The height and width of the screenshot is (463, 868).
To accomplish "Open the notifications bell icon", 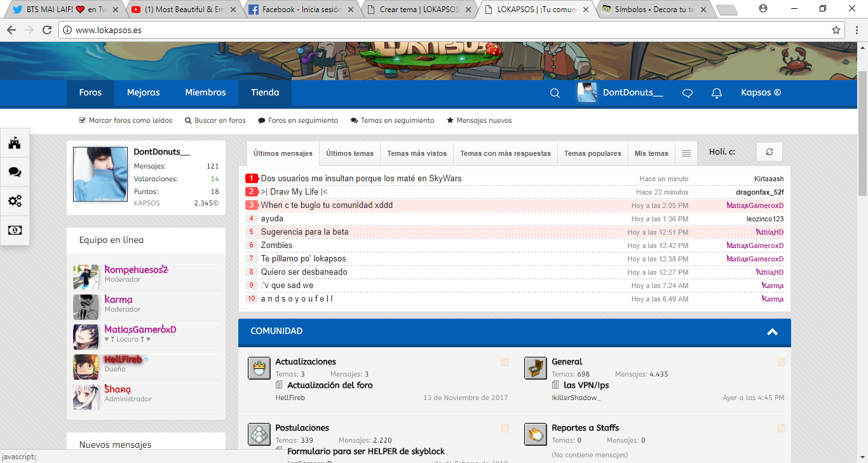I will pos(716,93).
